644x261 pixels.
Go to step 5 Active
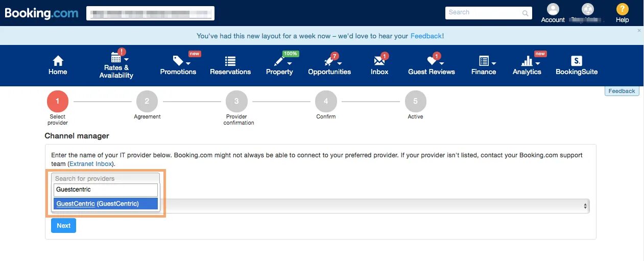[x=415, y=101]
